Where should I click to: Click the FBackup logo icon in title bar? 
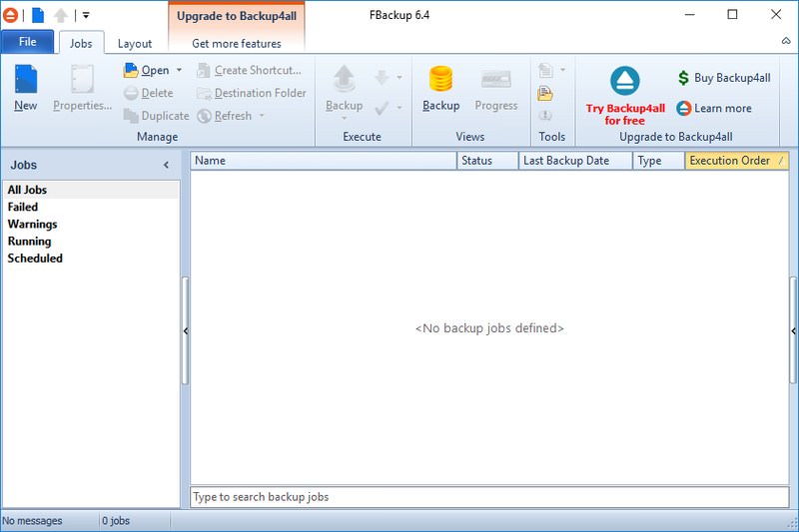coord(10,15)
